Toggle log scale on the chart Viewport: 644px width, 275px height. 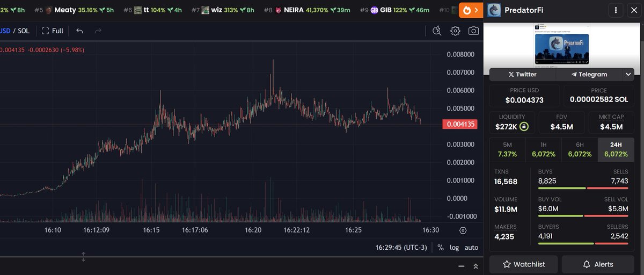click(x=455, y=248)
